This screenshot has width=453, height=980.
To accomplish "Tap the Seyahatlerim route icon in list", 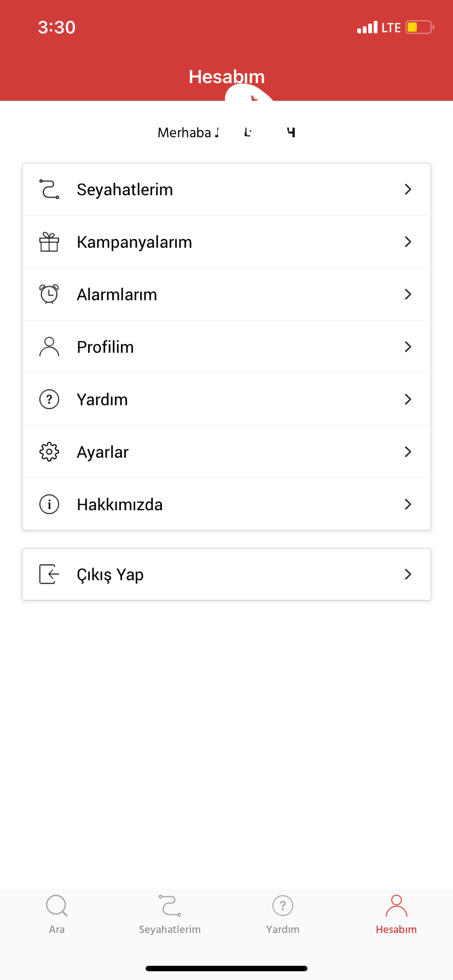I will (x=49, y=189).
